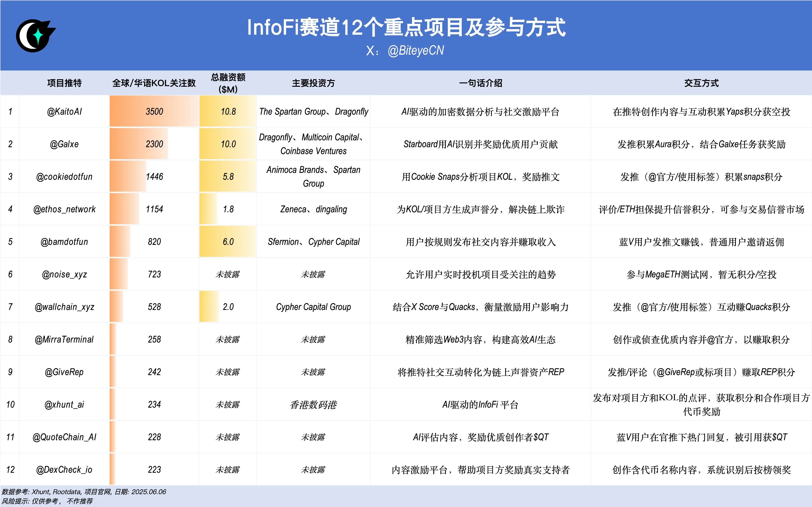The width and height of the screenshot is (812, 507).
Task: Click the 主要投资方 column header
Action: tap(313, 83)
